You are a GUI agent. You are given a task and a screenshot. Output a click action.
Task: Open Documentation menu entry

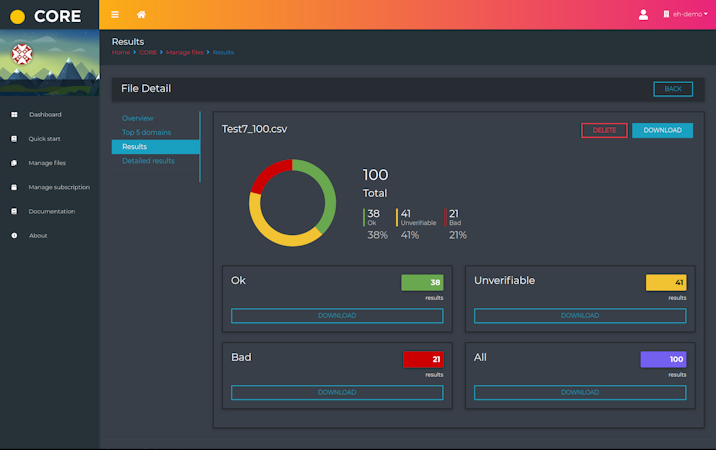tap(52, 212)
